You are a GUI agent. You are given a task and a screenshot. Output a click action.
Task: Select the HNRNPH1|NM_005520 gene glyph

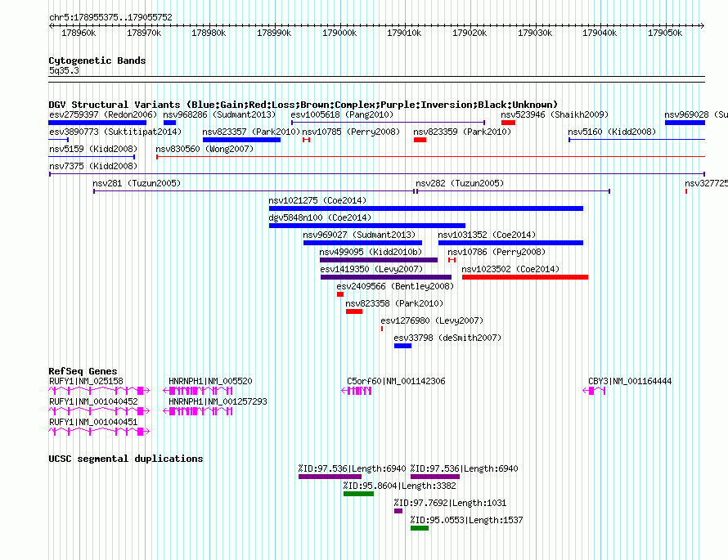(x=198, y=391)
